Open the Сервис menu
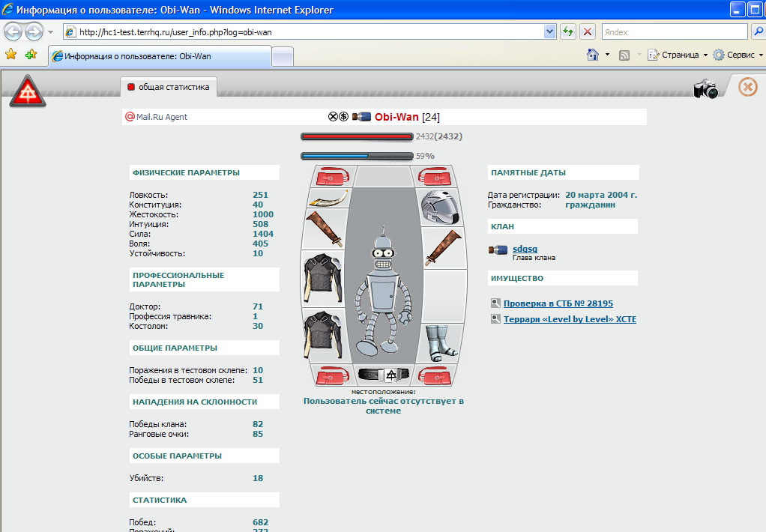Image resolution: width=766 pixels, height=532 pixels. pos(738,55)
